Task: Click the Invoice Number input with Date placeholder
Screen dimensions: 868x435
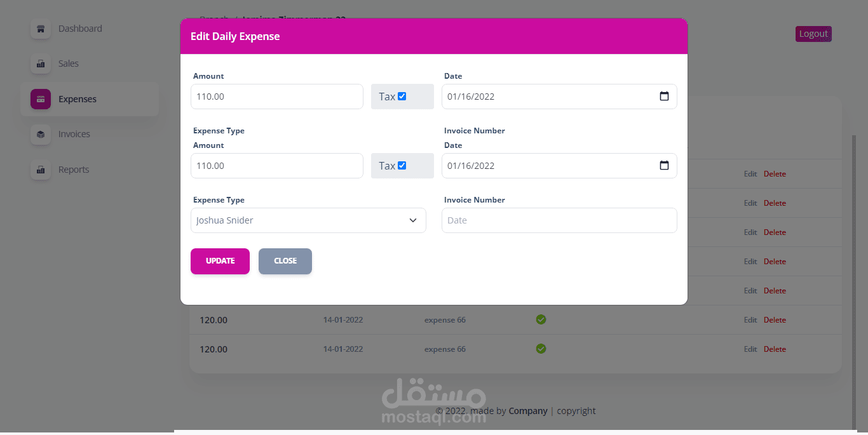Action: click(x=559, y=220)
